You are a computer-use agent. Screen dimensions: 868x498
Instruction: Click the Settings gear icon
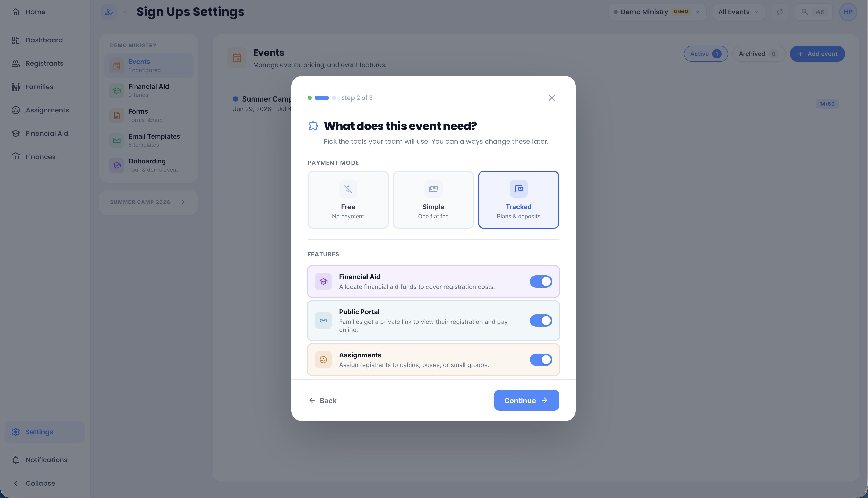point(15,432)
